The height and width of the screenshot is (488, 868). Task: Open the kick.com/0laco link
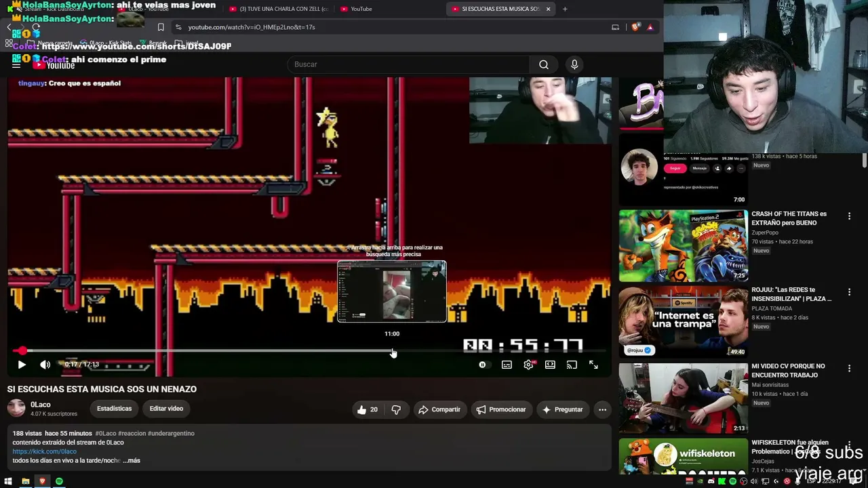(45, 451)
